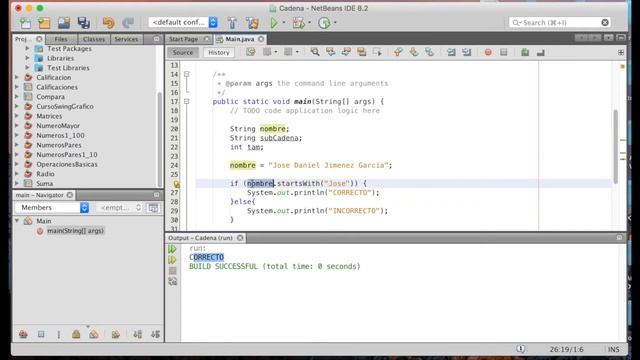Viewport: 640px width, 360px height.
Task: Click the Uncomment icon in editor toolbar
Action: point(541,52)
